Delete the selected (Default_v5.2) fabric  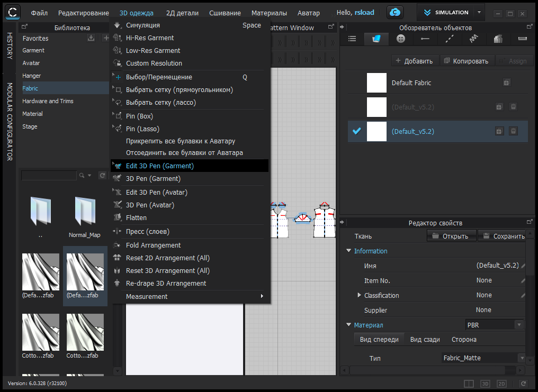pyautogui.click(x=513, y=131)
